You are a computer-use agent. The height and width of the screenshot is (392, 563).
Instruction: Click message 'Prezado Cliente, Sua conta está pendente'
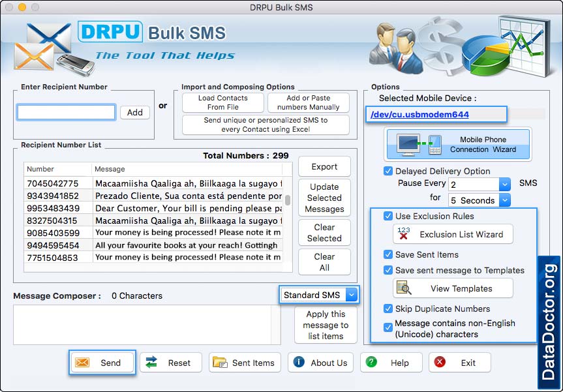(x=189, y=196)
